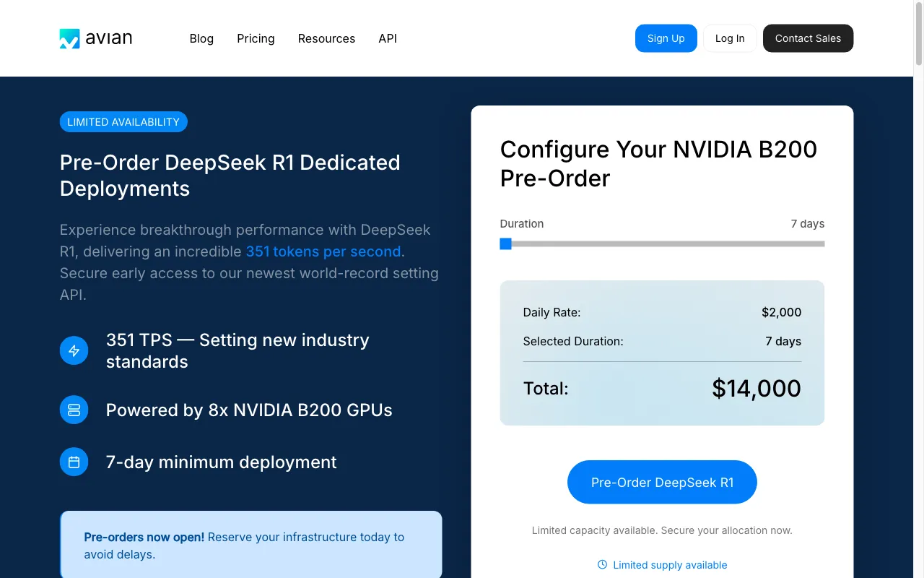924x578 pixels.
Task: Click the LIMITED AVAILABILITY badge
Action: click(123, 121)
